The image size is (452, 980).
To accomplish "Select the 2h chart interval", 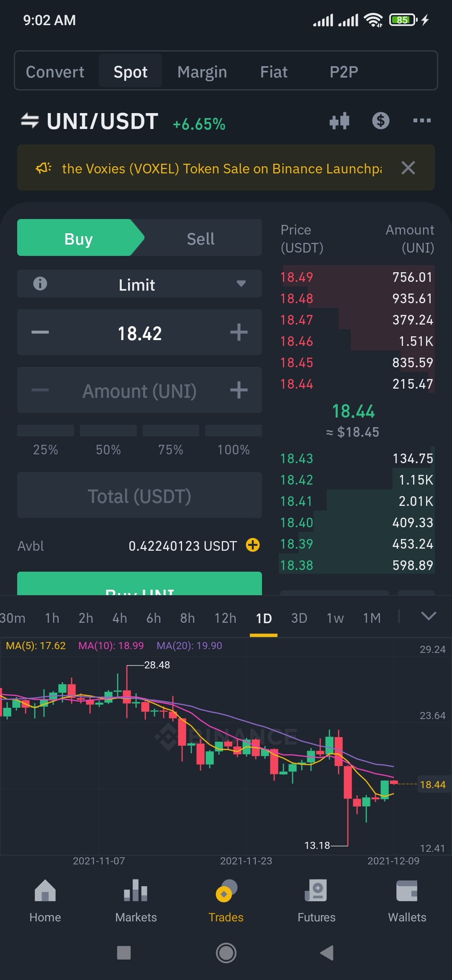I will [x=86, y=618].
